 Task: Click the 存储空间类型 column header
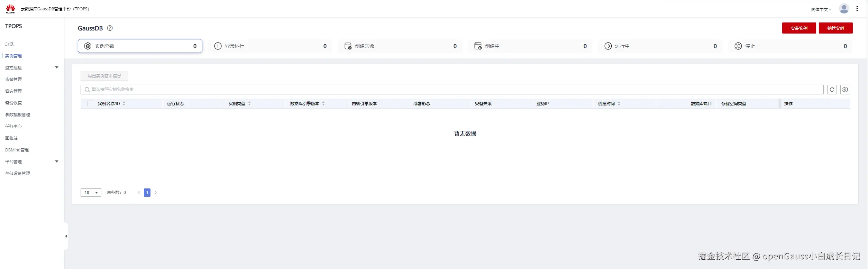click(x=734, y=103)
